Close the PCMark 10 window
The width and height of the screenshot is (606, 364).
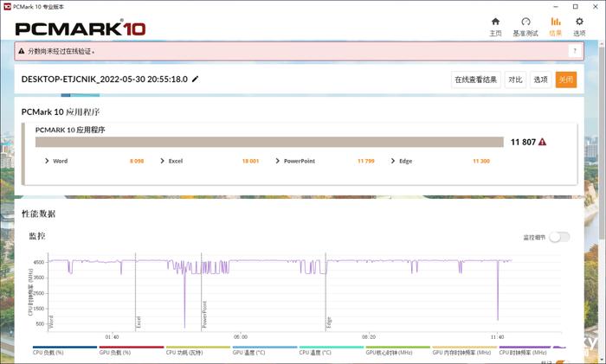click(x=596, y=7)
